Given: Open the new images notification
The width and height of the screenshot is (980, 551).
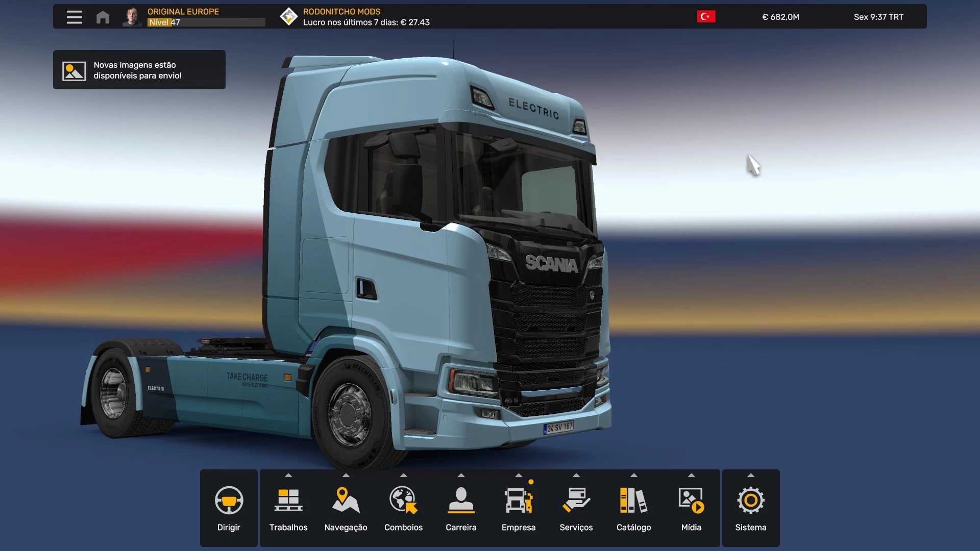Looking at the screenshot, I should pyautogui.click(x=139, y=70).
